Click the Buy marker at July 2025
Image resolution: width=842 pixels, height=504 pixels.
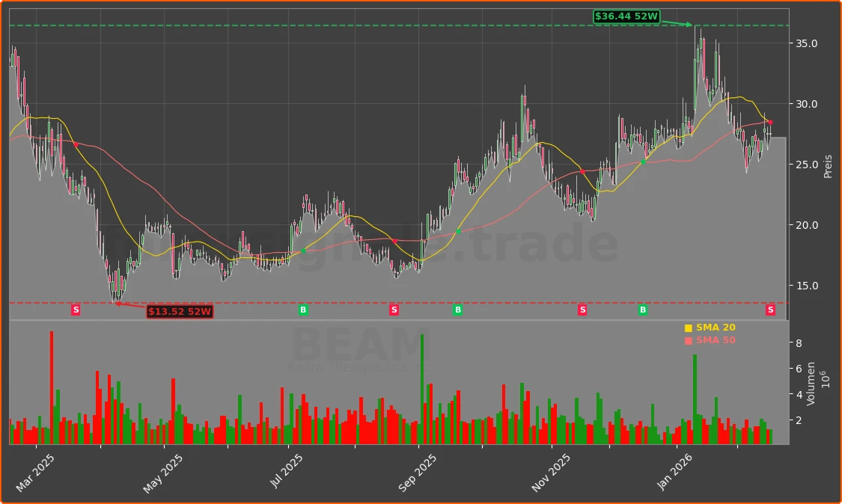(x=303, y=310)
